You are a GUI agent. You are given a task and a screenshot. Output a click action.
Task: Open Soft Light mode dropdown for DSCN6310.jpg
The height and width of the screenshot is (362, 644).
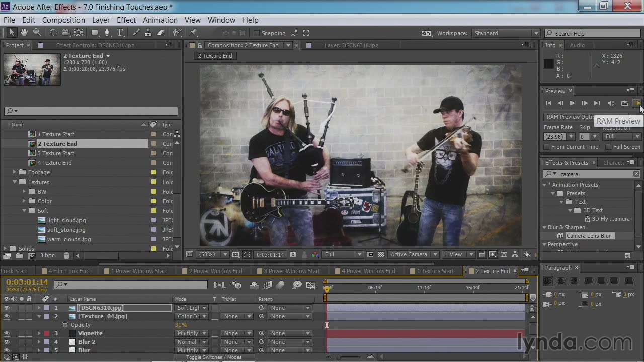click(191, 308)
